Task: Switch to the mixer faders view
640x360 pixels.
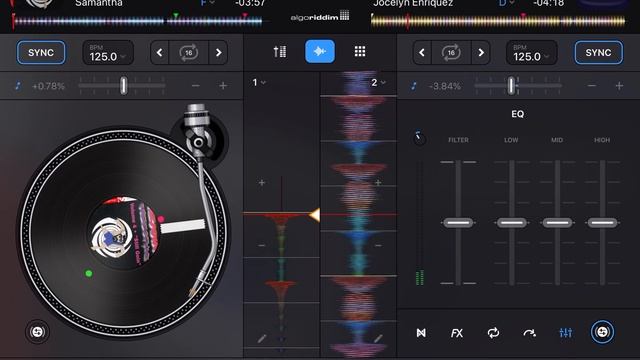Action: 280,51
